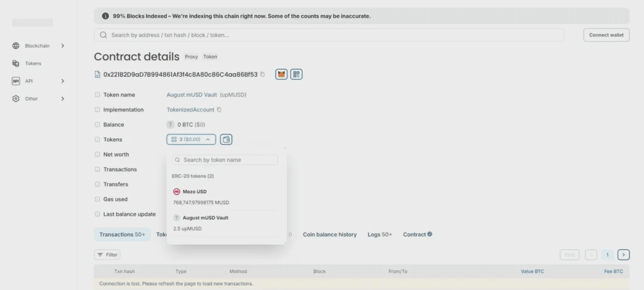Switch to Contract tab

coord(418,235)
